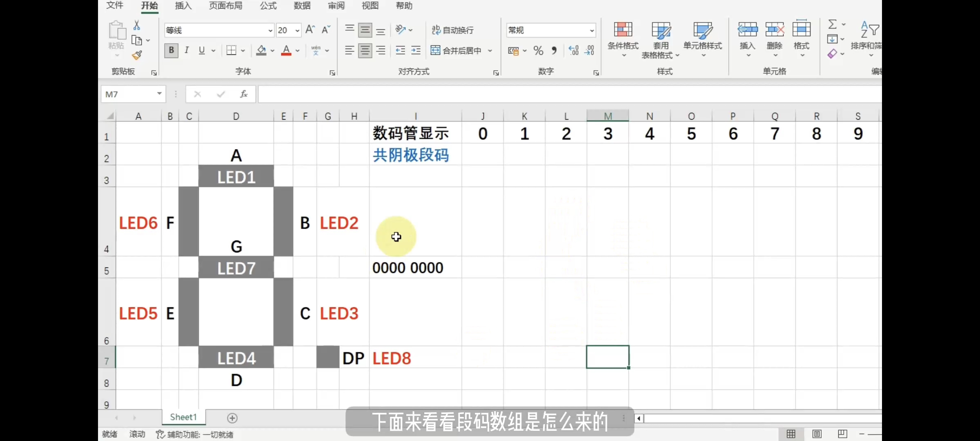This screenshot has width=980, height=441.
Task: Click the Insert Function fx icon
Action: click(244, 94)
